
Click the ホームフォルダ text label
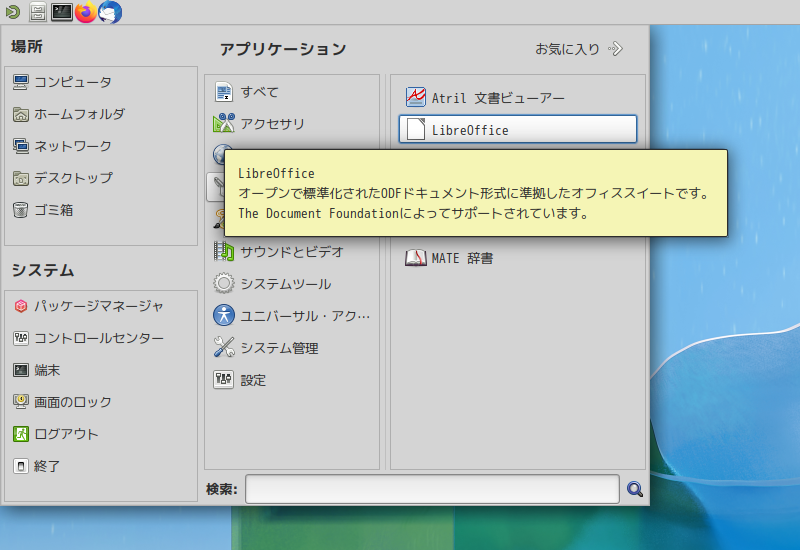click(80, 114)
